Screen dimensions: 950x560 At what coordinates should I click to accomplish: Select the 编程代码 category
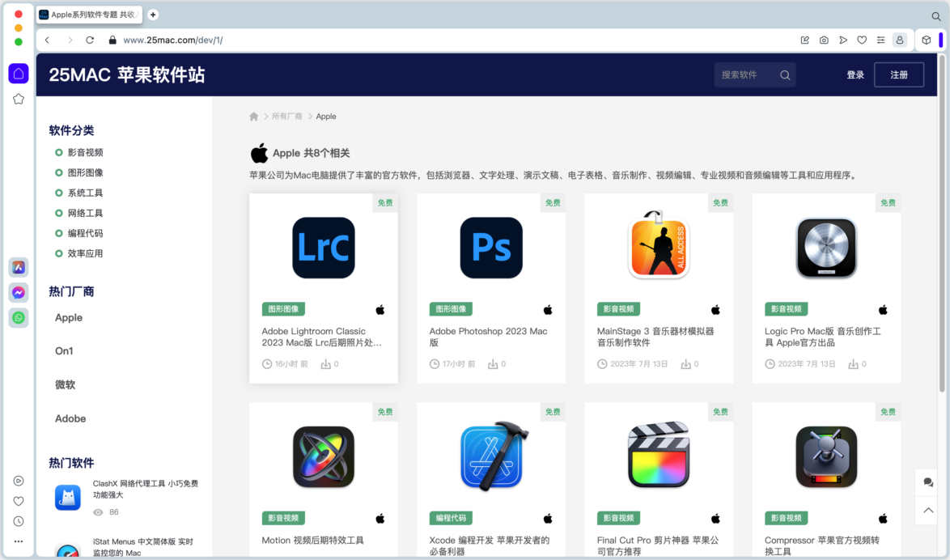click(x=86, y=233)
